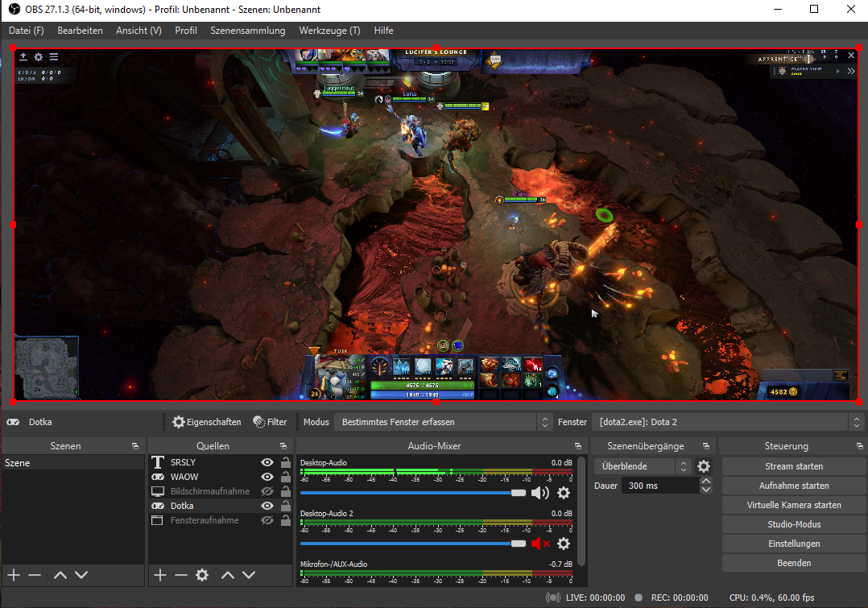The image size is (868, 608).
Task: Remove the selected source in Quellen
Action: tap(181, 575)
